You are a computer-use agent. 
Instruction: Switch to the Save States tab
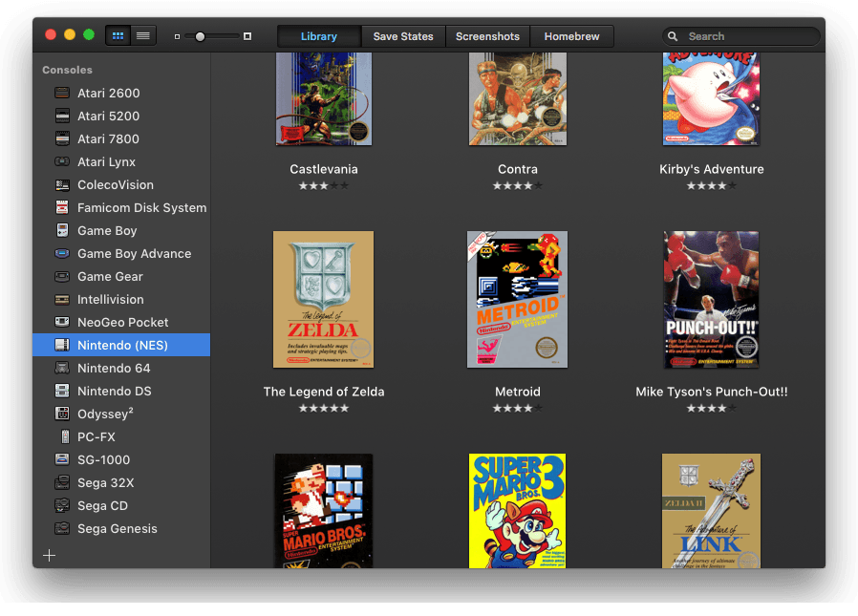[403, 35]
